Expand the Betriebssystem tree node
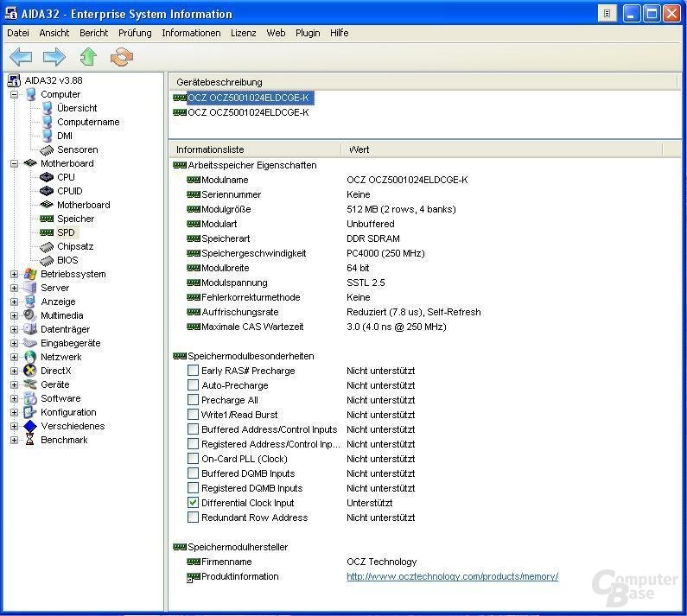The width and height of the screenshot is (687, 616). point(15,274)
